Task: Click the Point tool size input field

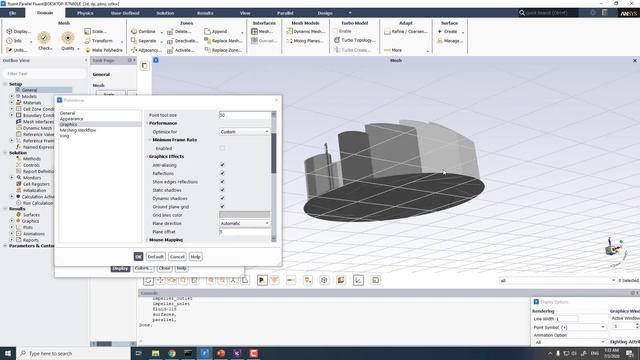Action: click(245, 115)
